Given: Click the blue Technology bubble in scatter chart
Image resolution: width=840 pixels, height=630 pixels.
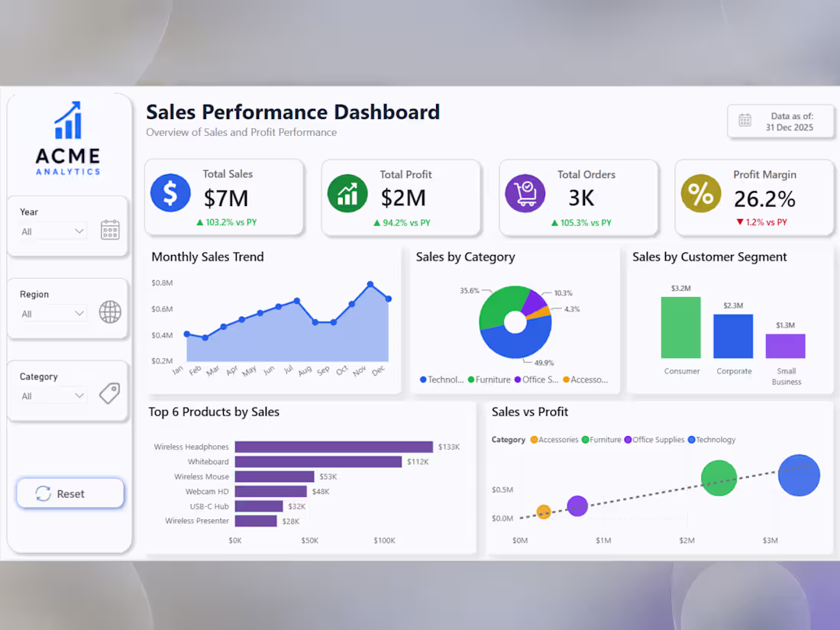Looking at the screenshot, I should coord(799,475).
